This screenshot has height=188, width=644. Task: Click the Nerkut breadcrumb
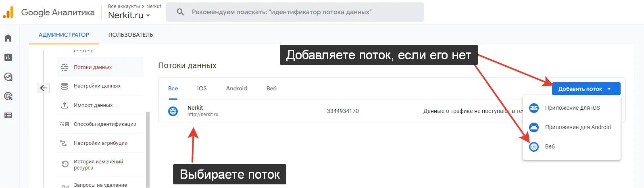click(154, 6)
